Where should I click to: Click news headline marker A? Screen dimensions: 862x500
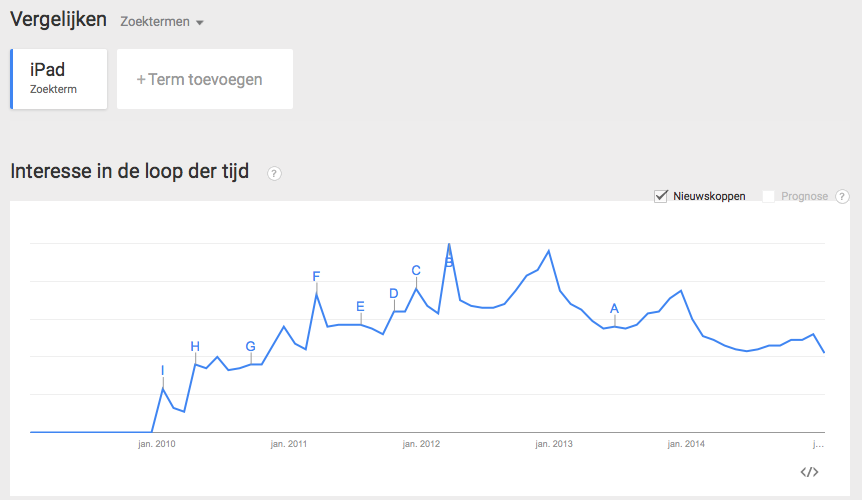(614, 308)
